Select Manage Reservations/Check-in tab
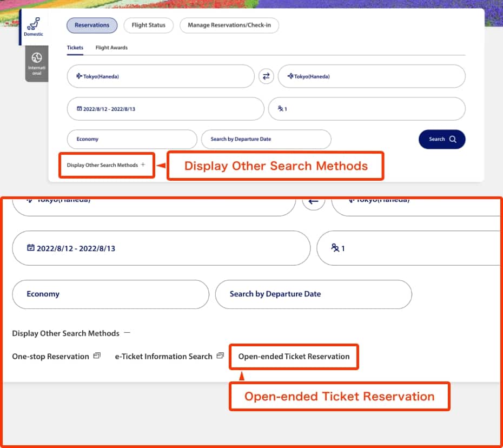 (x=229, y=25)
